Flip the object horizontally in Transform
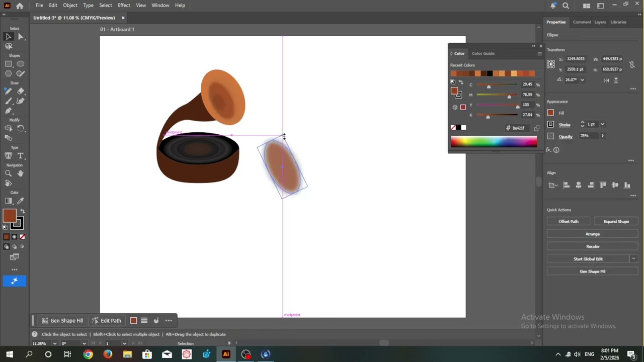The height and width of the screenshot is (362, 644). coord(606,80)
